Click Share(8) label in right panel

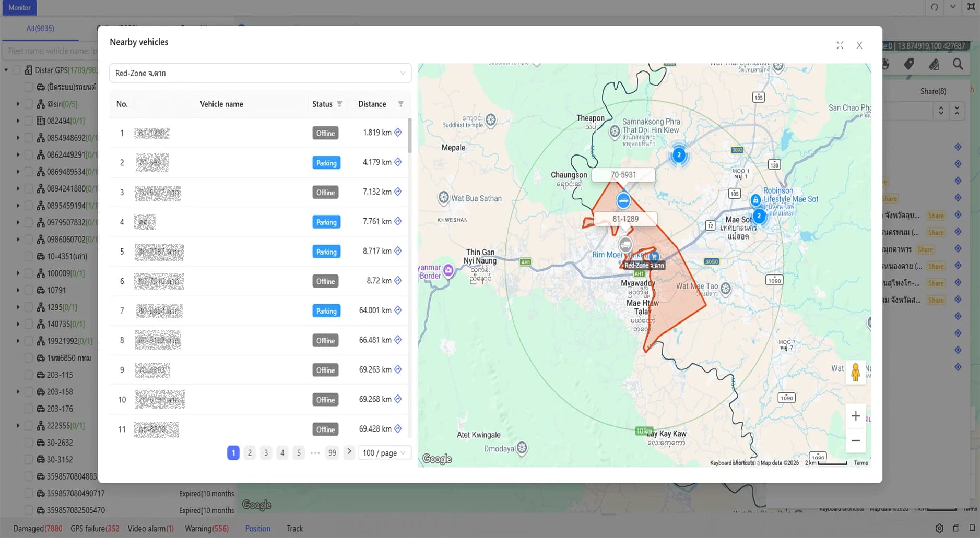(x=933, y=91)
